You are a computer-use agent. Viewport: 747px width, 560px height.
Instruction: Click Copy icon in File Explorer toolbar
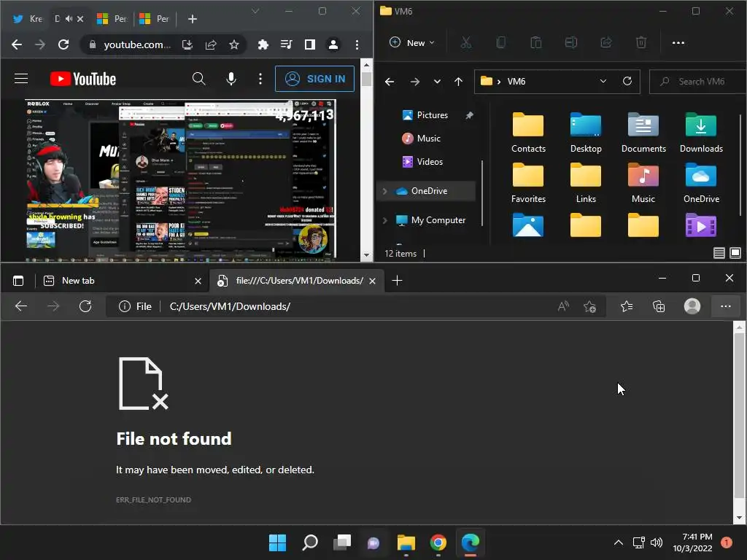(x=500, y=43)
